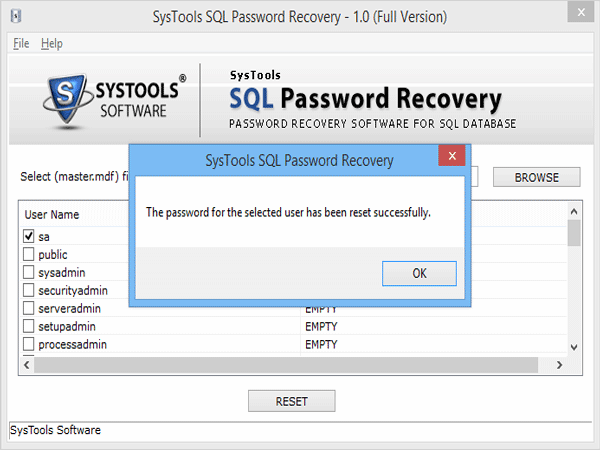The image size is (600, 450).
Task: Click the RESET button
Action: point(292,401)
